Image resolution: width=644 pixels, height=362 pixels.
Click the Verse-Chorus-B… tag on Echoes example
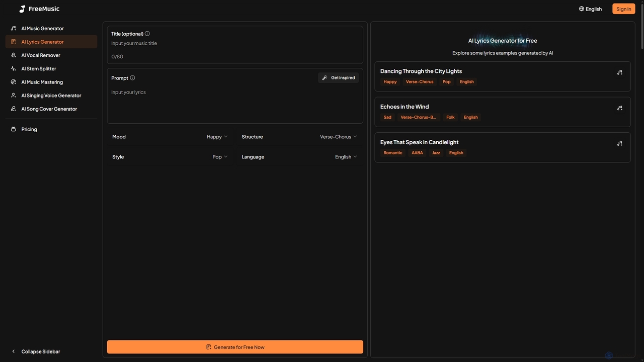(x=418, y=117)
